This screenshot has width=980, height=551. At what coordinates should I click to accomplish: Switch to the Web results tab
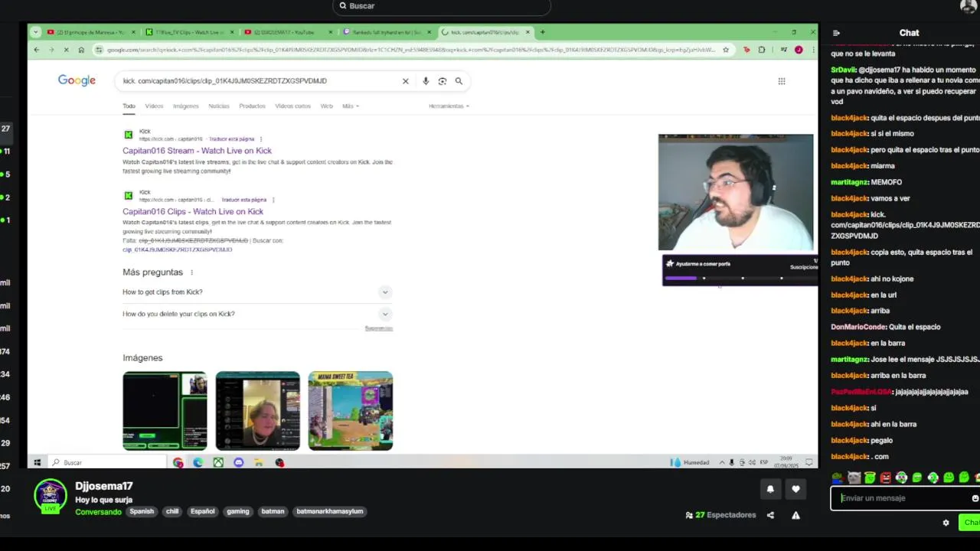coord(326,106)
